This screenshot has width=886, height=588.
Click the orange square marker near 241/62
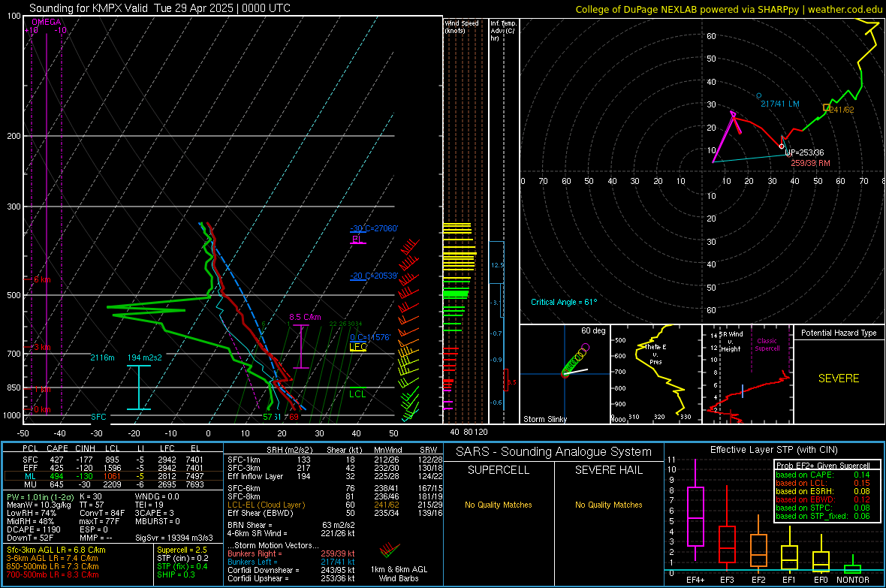826,107
